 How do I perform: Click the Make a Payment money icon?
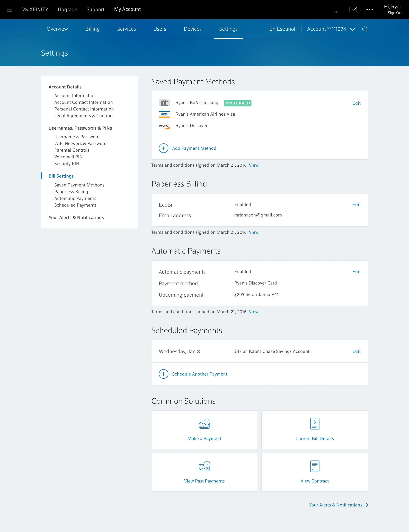[204, 423]
